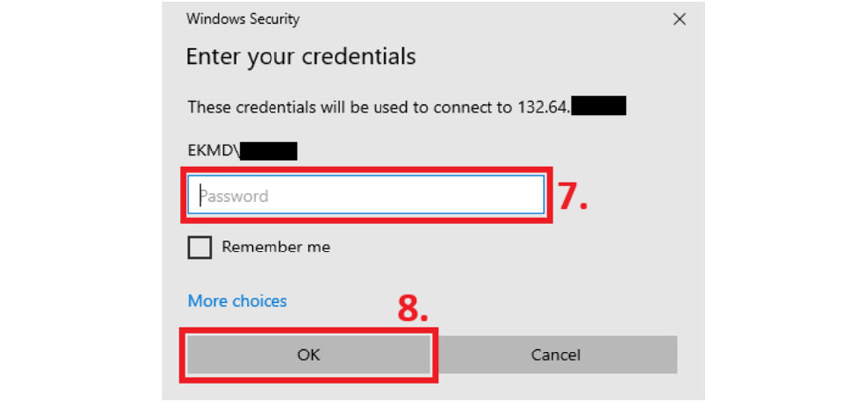Click the black redaction box after EKMD\
The height and width of the screenshot is (402, 868).
click(x=268, y=151)
